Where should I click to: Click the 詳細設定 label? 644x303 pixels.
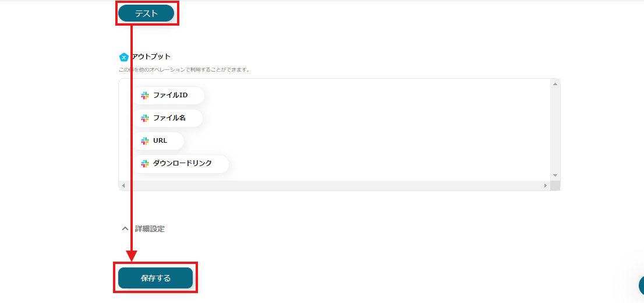pyautogui.click(x=150, y=229)
